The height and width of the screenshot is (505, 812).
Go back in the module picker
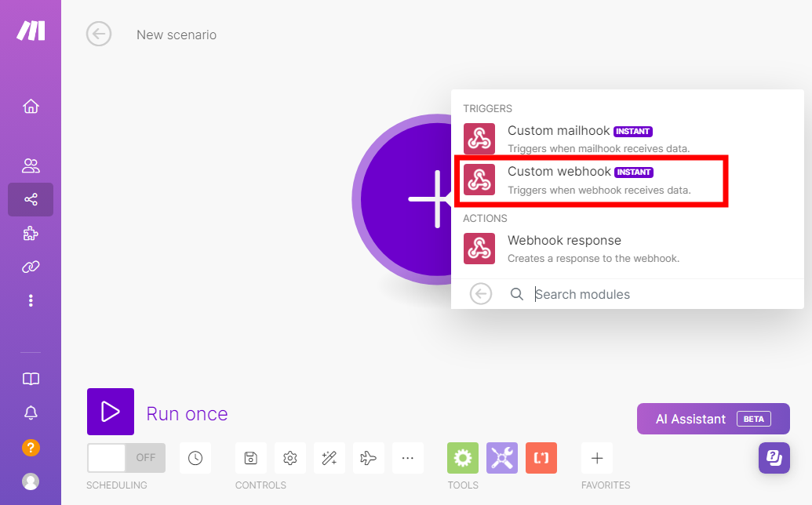(x=481, y=294)
